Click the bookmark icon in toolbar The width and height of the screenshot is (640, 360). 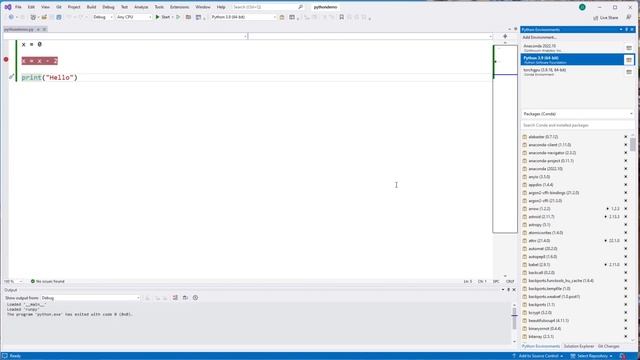pos(342,17)
